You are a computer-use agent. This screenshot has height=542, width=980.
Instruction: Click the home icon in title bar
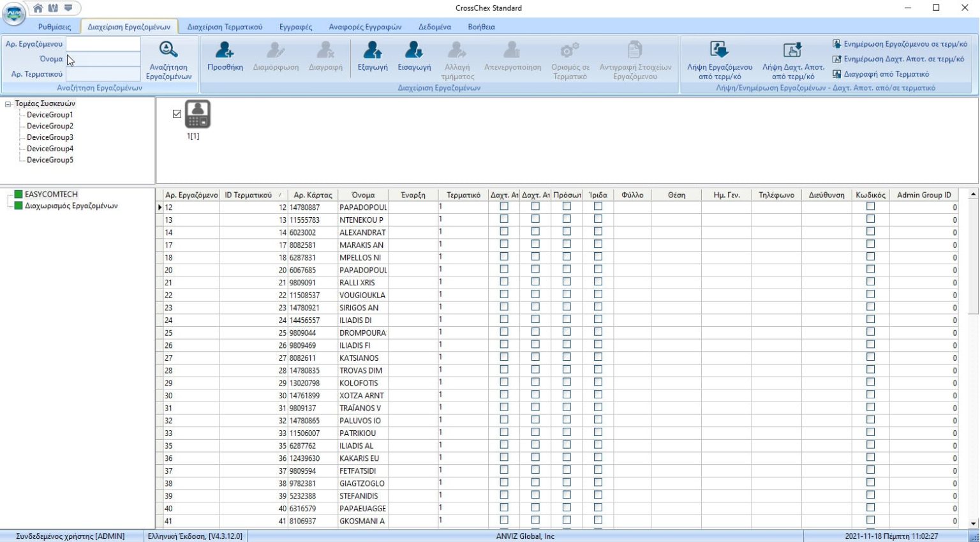click(38, 8)
